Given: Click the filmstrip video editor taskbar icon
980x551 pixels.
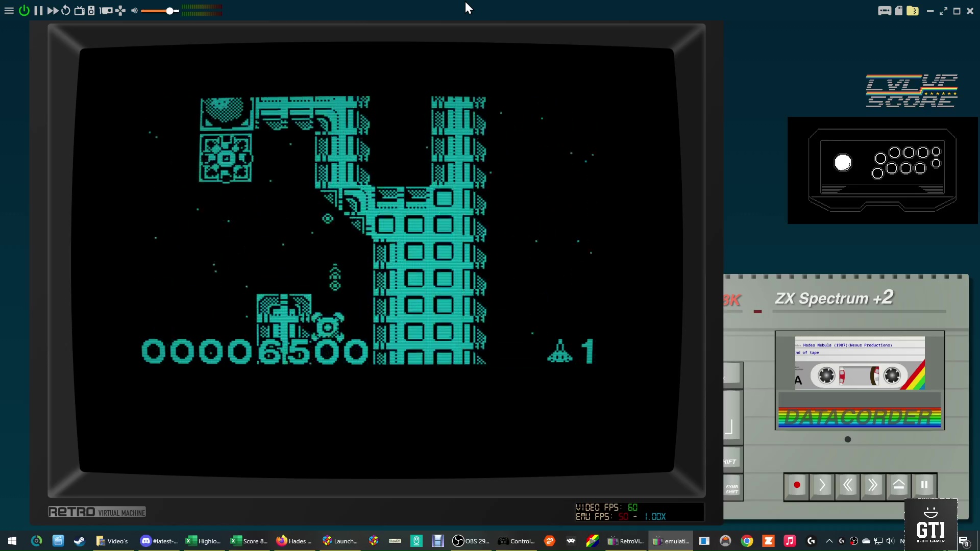Looking at the screenshot, I should [438, 541].
